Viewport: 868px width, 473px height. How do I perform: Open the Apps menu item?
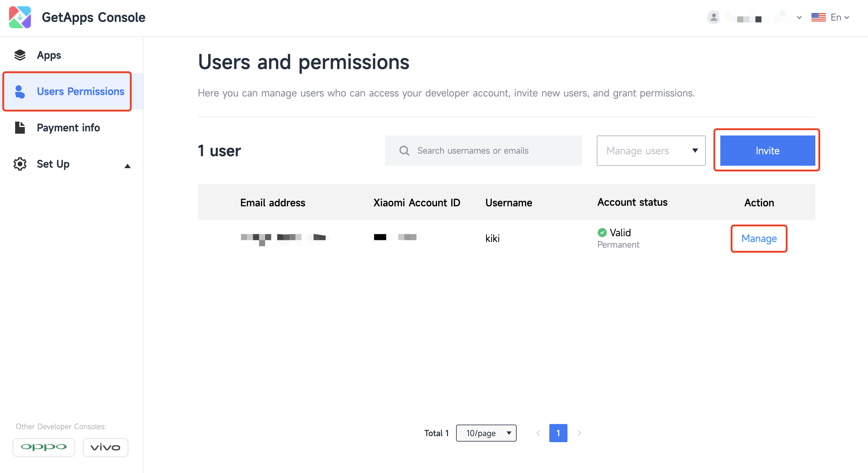point(49,55)
